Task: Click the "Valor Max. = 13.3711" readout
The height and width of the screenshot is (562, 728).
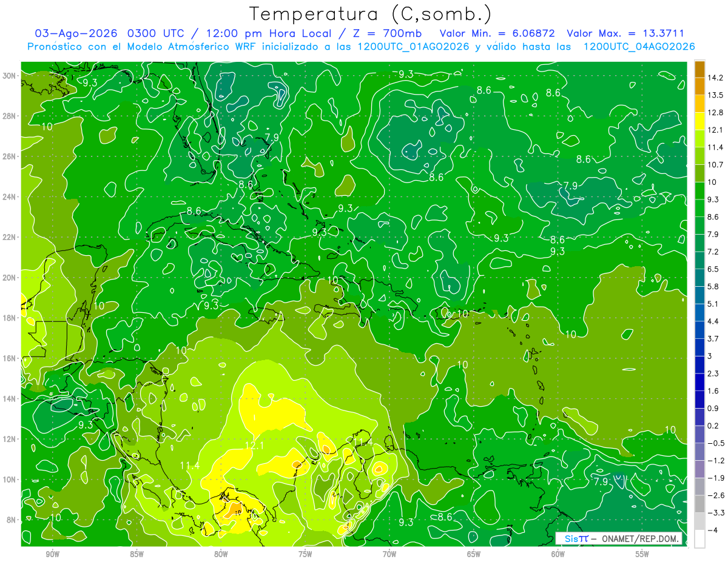Action: (x=625, y=33)
